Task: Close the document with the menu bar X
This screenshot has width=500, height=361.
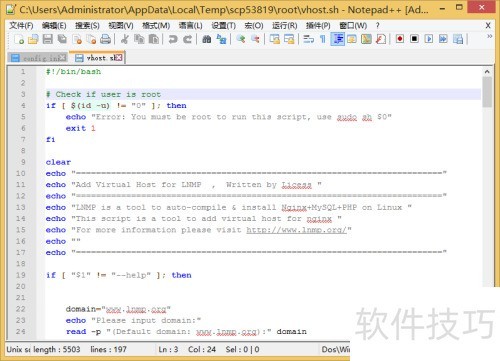Action: click(x=488, y=25)
